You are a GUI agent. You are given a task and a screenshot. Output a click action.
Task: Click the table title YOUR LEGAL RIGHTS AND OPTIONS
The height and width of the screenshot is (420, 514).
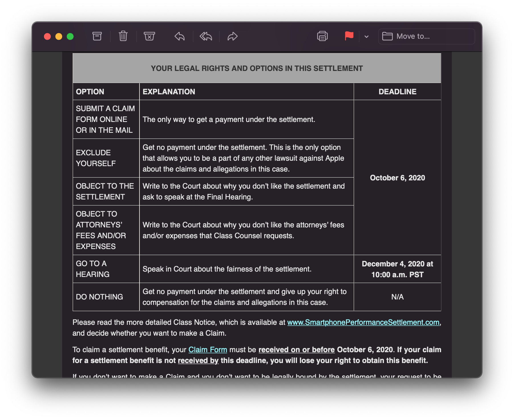[257, 68]
